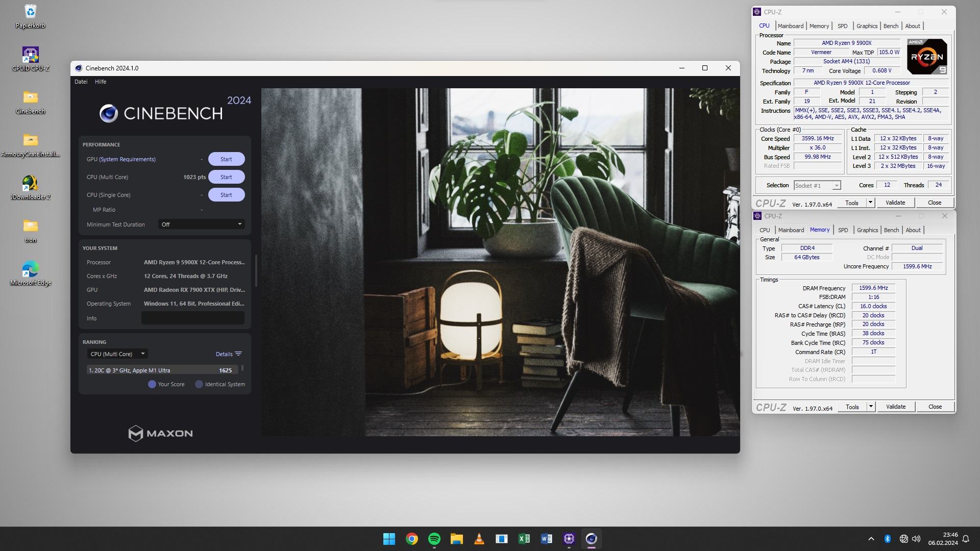Open Minimum Test Duration dropdown

point(201,224)
